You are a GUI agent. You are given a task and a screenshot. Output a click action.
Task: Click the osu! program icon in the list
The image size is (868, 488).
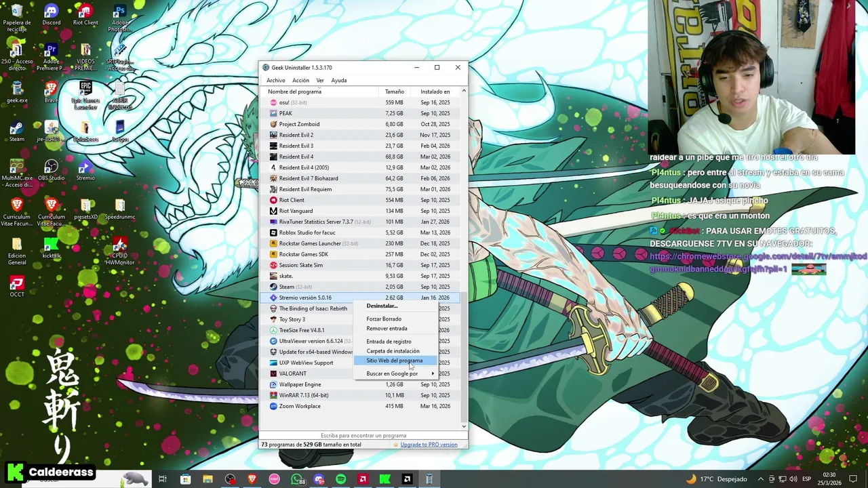pyautogui.click(x=273, y=102)
